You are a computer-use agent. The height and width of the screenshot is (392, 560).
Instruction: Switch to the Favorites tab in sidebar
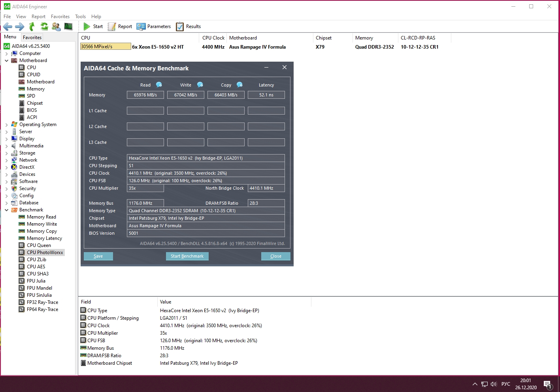(32, 38)
